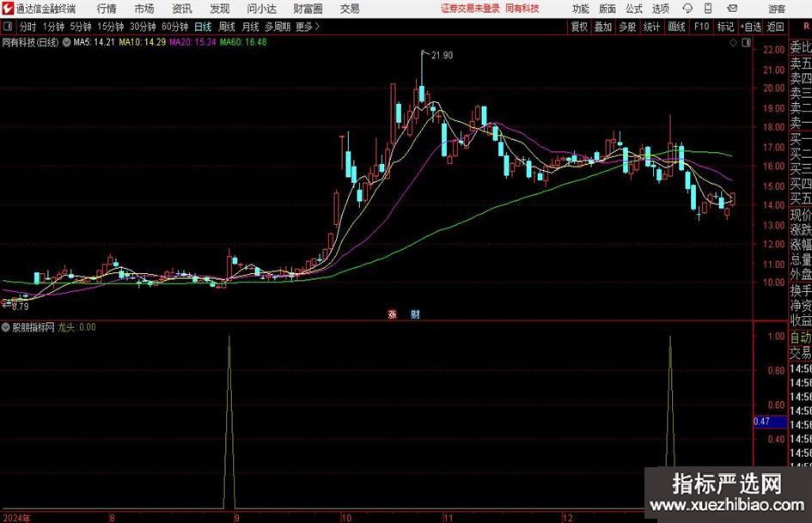Switch to 周线 weekly period
The width and height of the screenshot is (812, 523).
[x=226, y=27]
